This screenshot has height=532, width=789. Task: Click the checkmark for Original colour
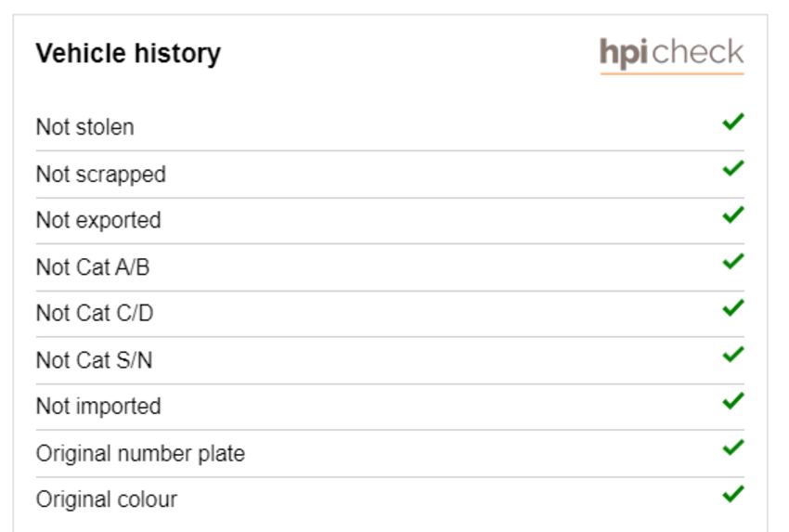pyautogui.click(x=733, y=494)
